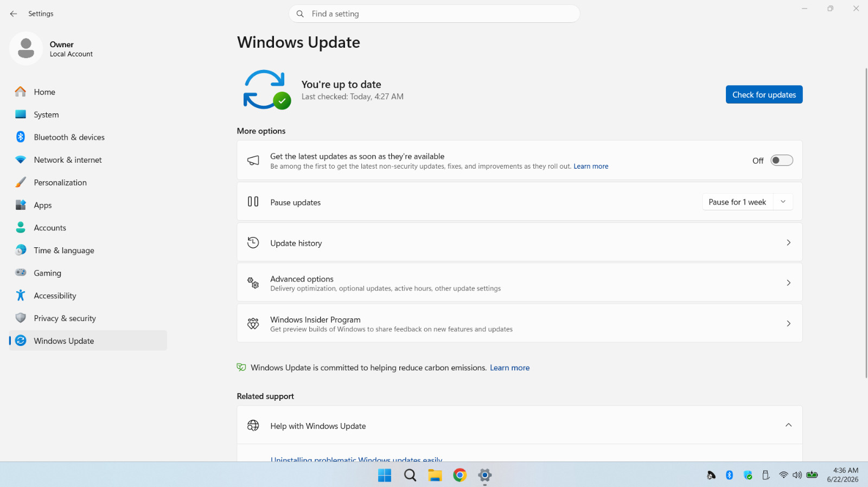Collapse the Help with Windows Update section
The image size is (868, 487).
click(789, 425)
